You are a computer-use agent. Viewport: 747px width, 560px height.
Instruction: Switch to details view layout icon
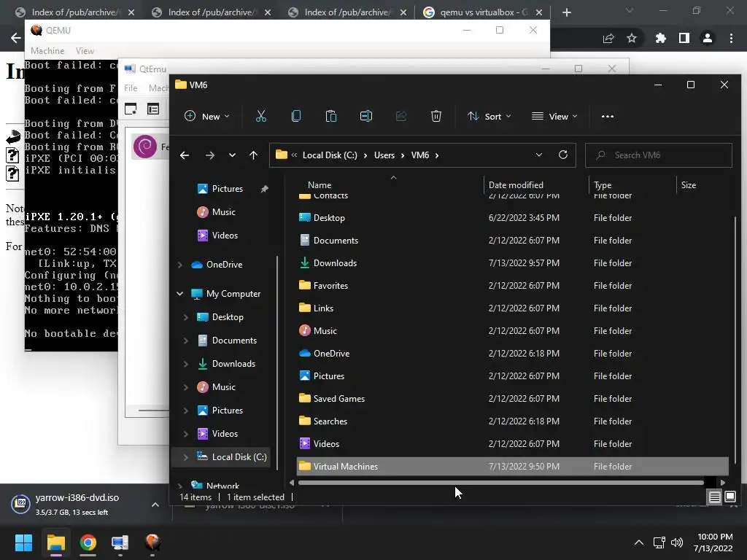[x=714, y=497]
